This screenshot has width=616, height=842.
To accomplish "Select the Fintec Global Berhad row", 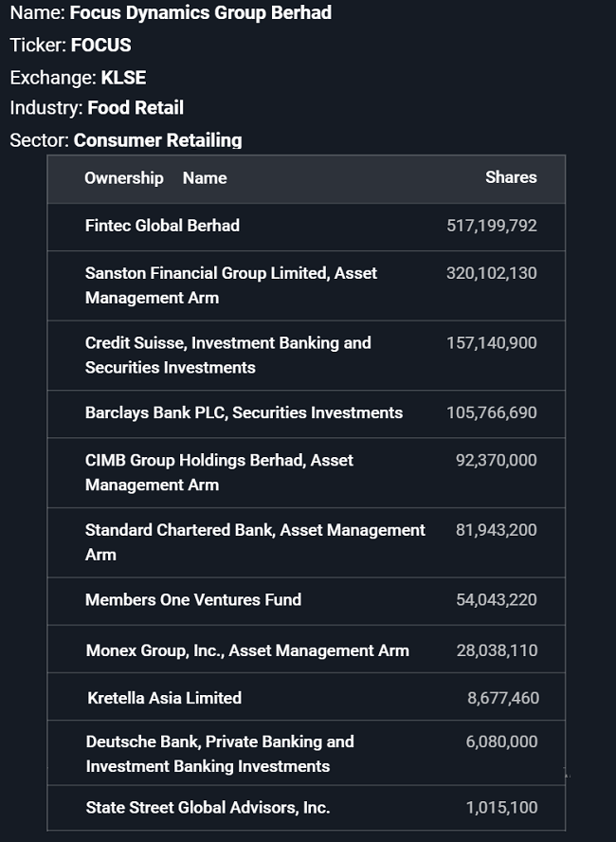I will coord(306,227).
